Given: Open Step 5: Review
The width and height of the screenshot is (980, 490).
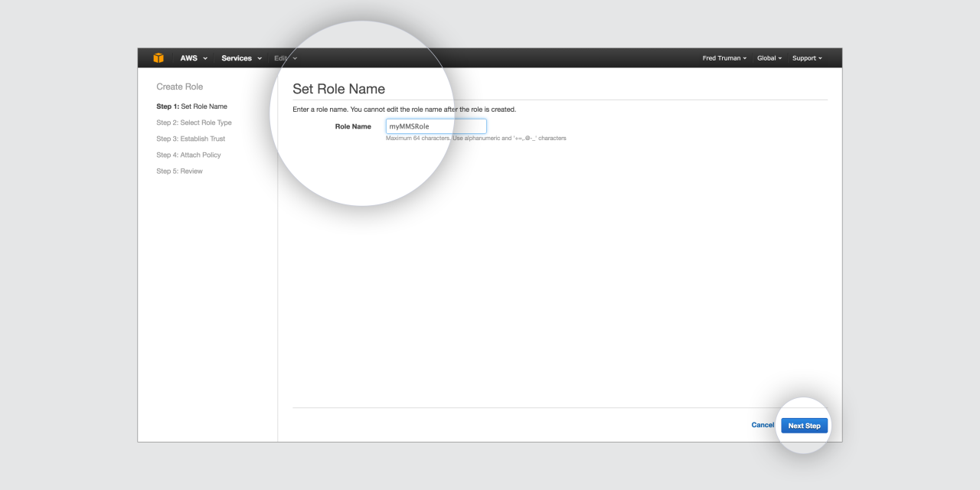Looking at the screenshot, I should pos(179,171).
